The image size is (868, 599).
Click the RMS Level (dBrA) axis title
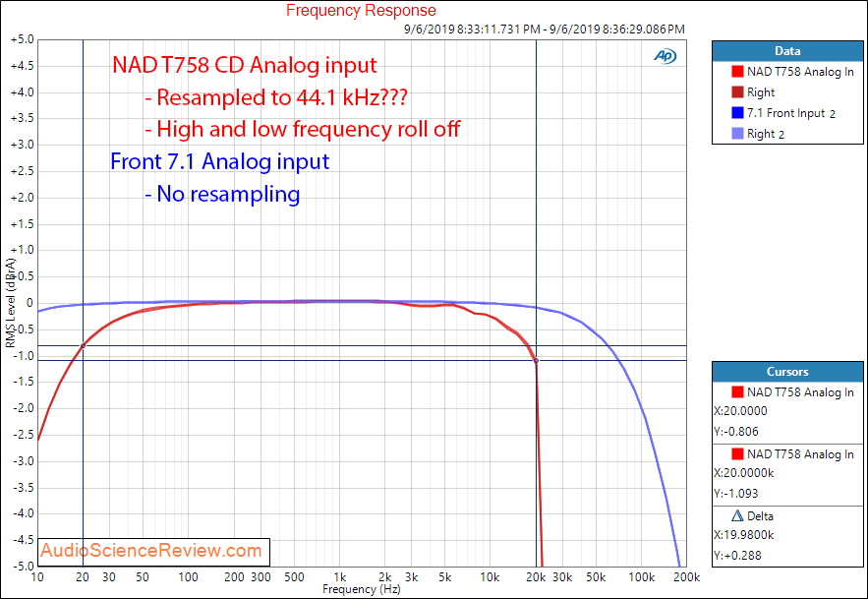click(x=11, y=303)
